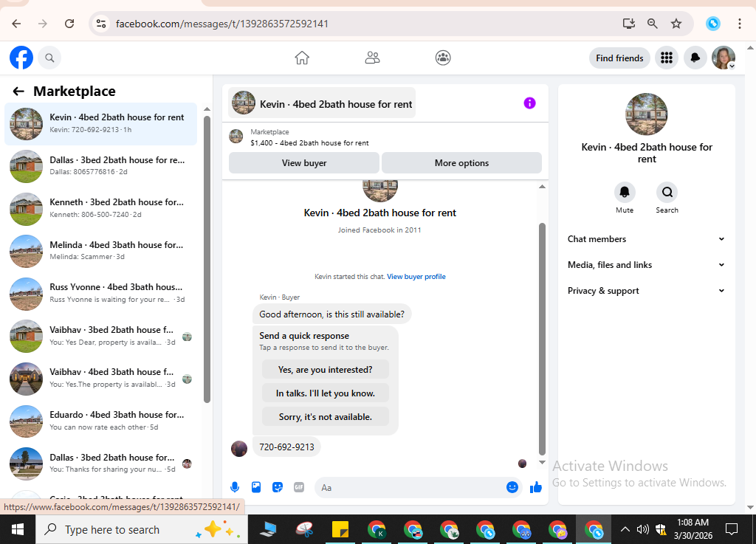Screen dimensions: 756x544
Task: Expand the Privacy & support section
Action: (x=646, y=291)
